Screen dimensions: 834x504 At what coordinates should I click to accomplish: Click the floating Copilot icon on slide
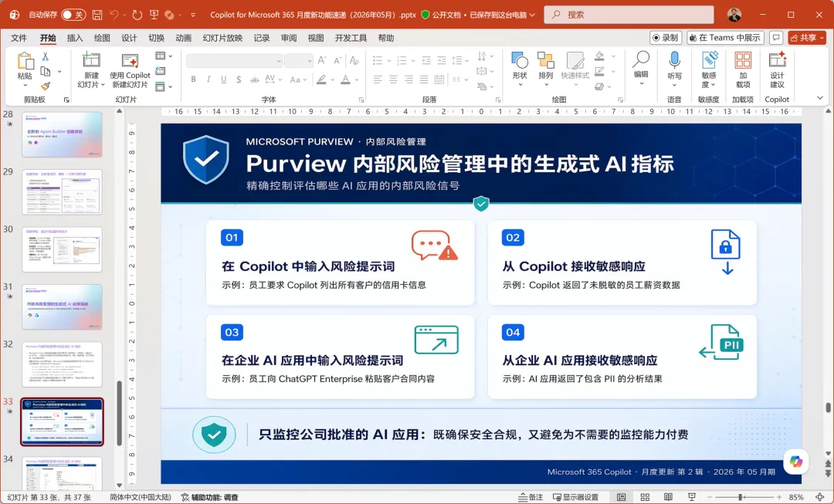795,462
